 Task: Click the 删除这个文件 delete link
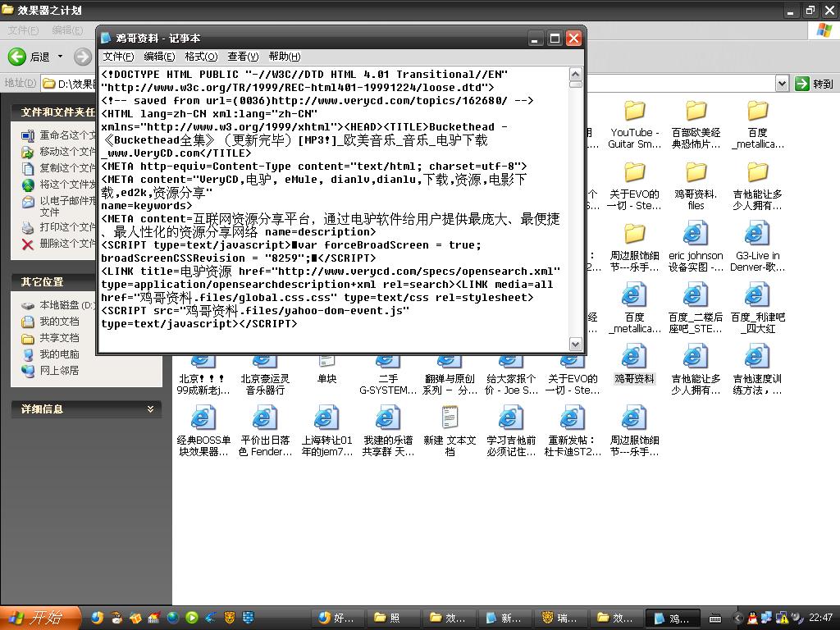tap(67, 244)
